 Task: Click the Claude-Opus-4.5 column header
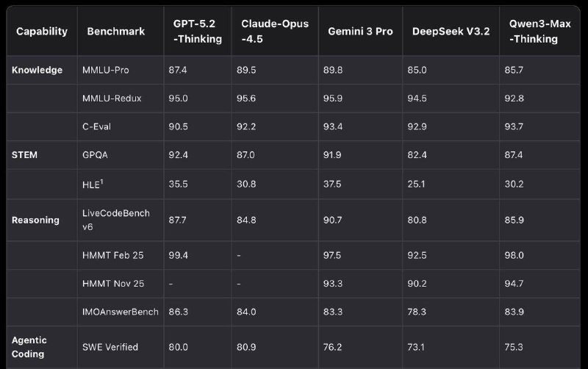pyautogui.click(x=270, y=32)
